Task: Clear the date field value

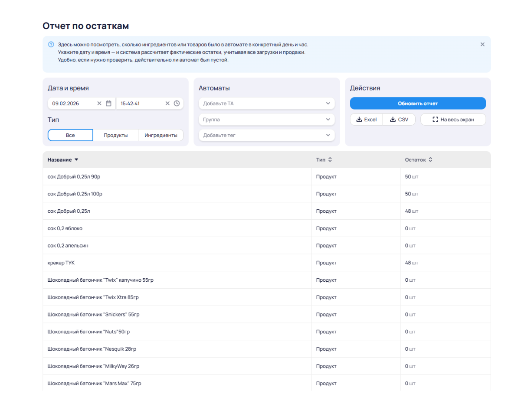Action: (x=99, y=104)
